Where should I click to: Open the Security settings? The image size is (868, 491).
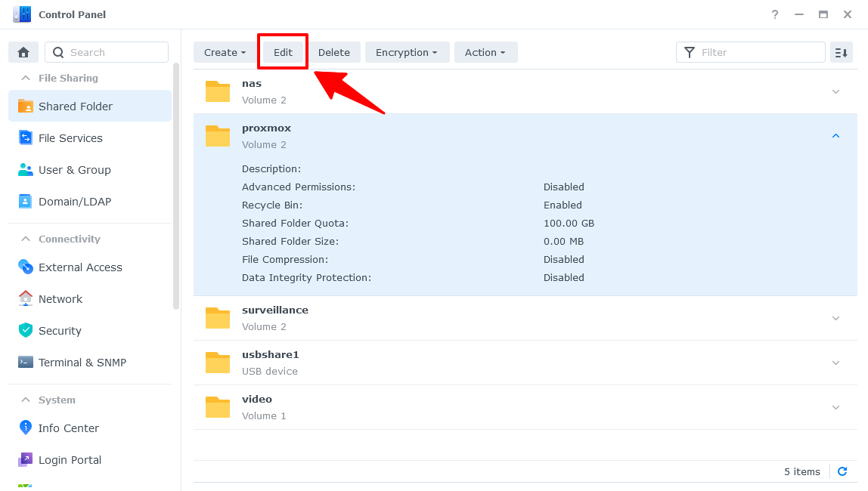click(x=59, y=331)
